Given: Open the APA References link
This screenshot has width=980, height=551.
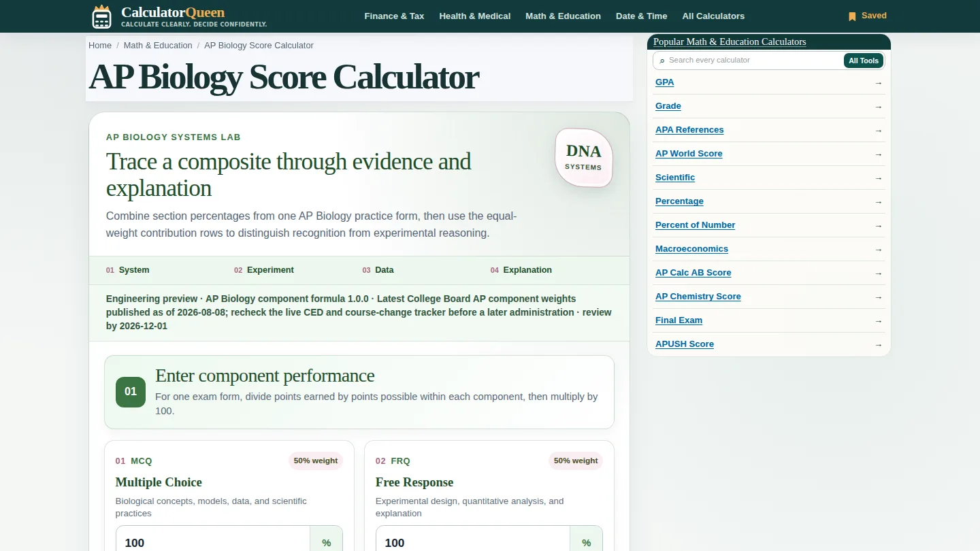Looking at the screenshot, I should coord(689,130).
